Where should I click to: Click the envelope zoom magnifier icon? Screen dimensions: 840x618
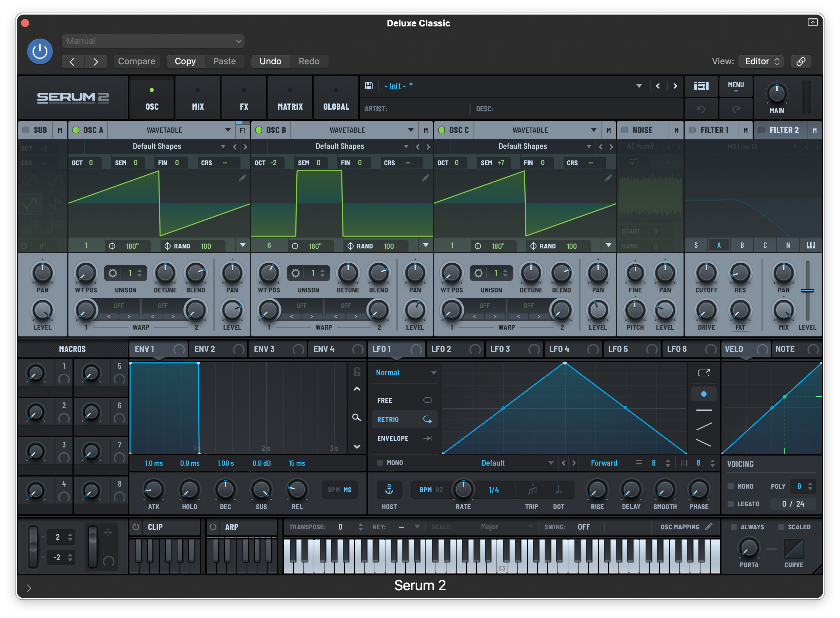357,418
